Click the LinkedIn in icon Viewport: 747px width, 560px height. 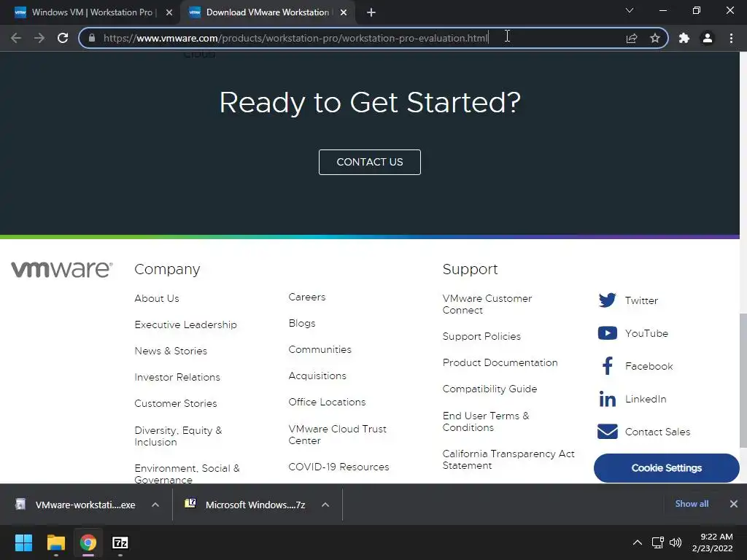[x=608, y=399]
